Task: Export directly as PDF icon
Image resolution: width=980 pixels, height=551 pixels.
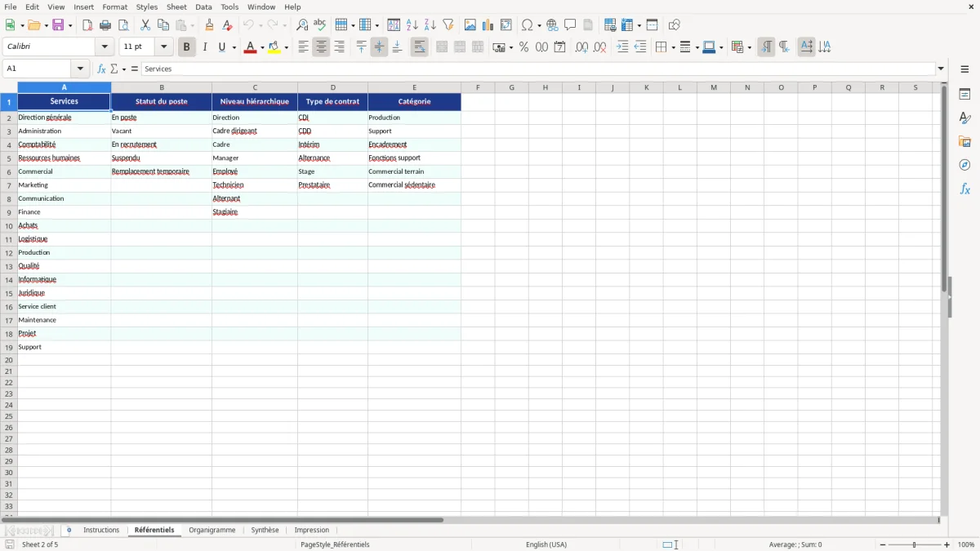Action: tap(87, 25)
